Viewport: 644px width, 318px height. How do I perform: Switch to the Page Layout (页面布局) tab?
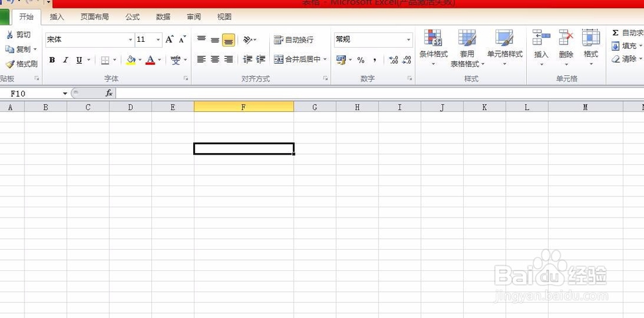click(95, 17)
